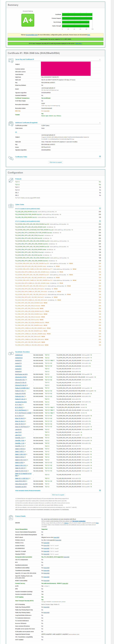Open the Android 4.4.2 handshake link
Screen dimensions: 114x644
[x=19, y=355]
